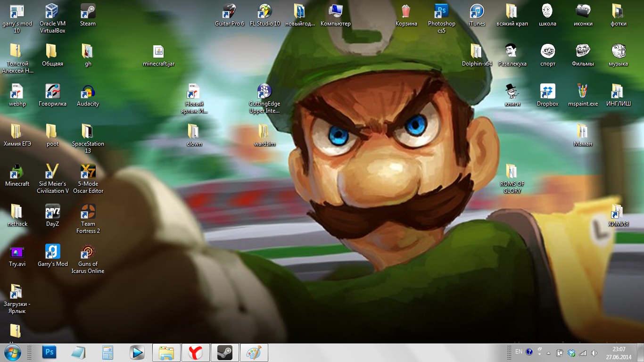
Task: Select the всякий крап folder
Action: coord(512,15)
